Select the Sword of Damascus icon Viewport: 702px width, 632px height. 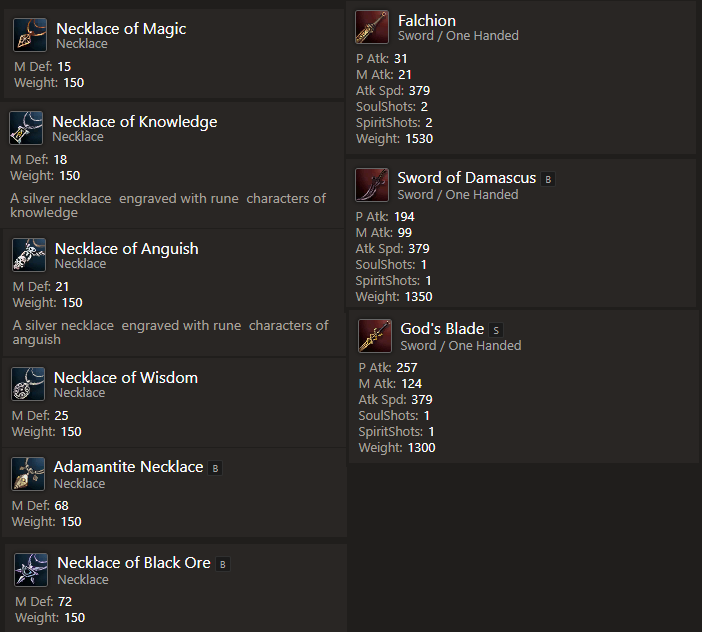click(372, 185)
